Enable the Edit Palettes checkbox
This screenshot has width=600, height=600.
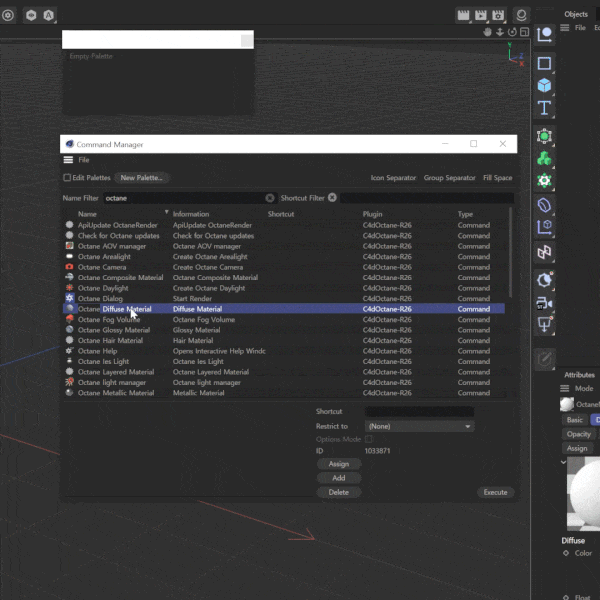point(67,178)
